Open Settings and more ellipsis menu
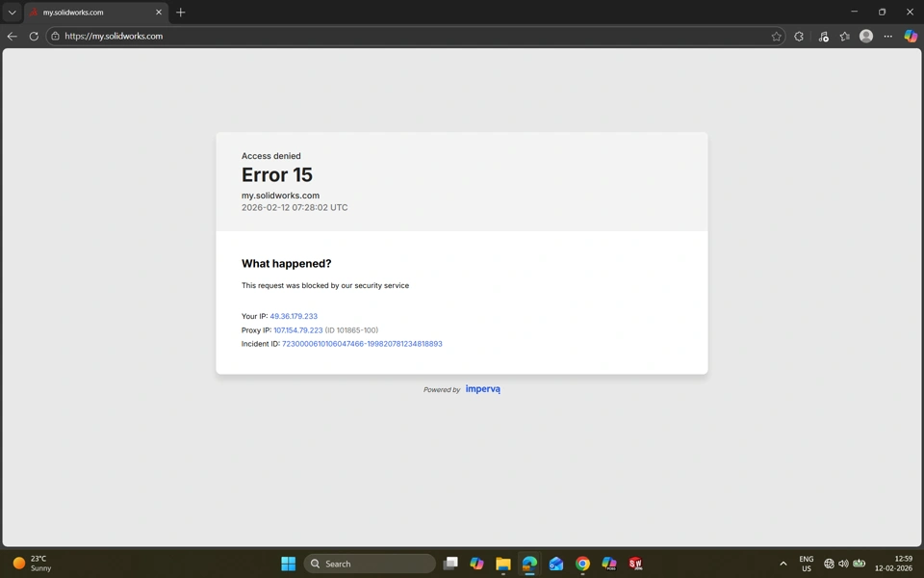The height and width of the screenshot is (578, 924). pyautogui.click(x=887, y=36)
